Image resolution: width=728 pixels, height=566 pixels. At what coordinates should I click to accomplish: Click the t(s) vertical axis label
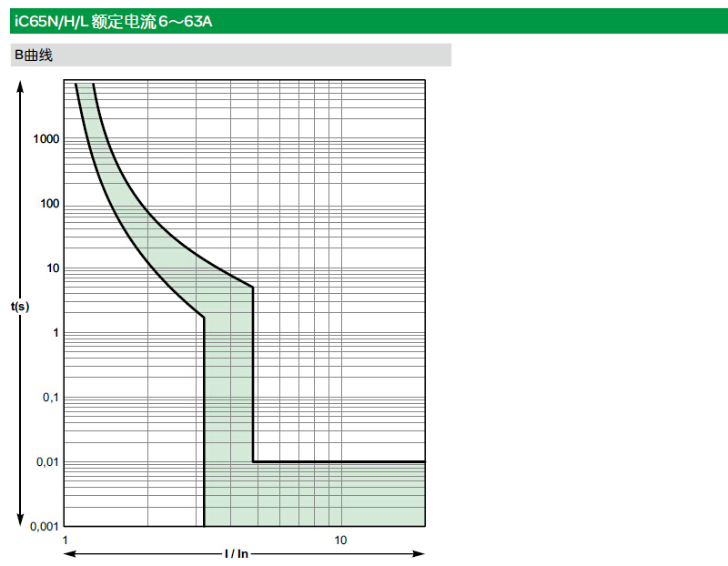point(20,307)
